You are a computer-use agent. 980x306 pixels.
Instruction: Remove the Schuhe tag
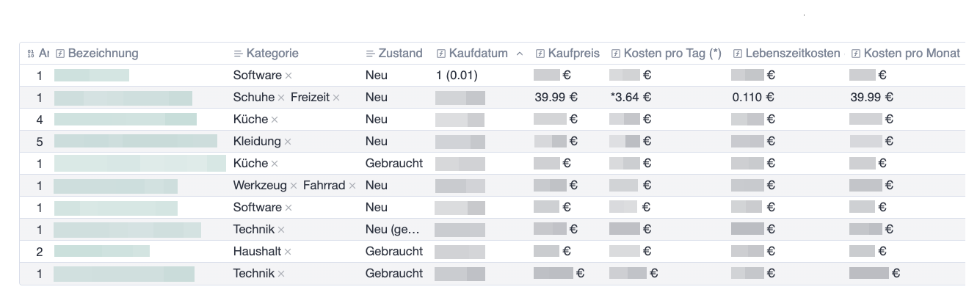point(281,98)
